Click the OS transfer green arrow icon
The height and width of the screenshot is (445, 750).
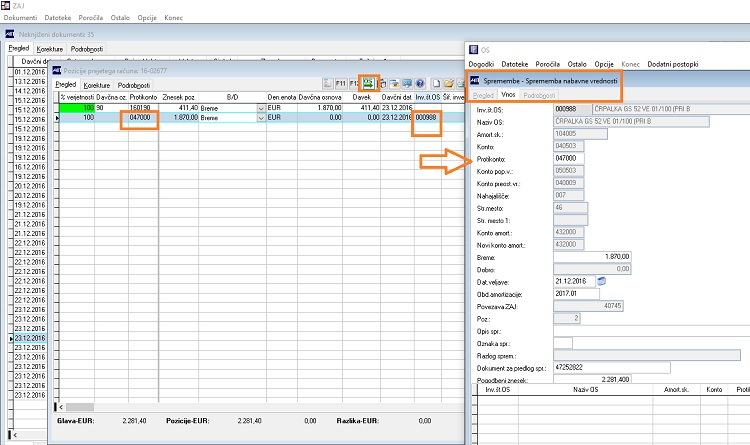tap(370, 83)
